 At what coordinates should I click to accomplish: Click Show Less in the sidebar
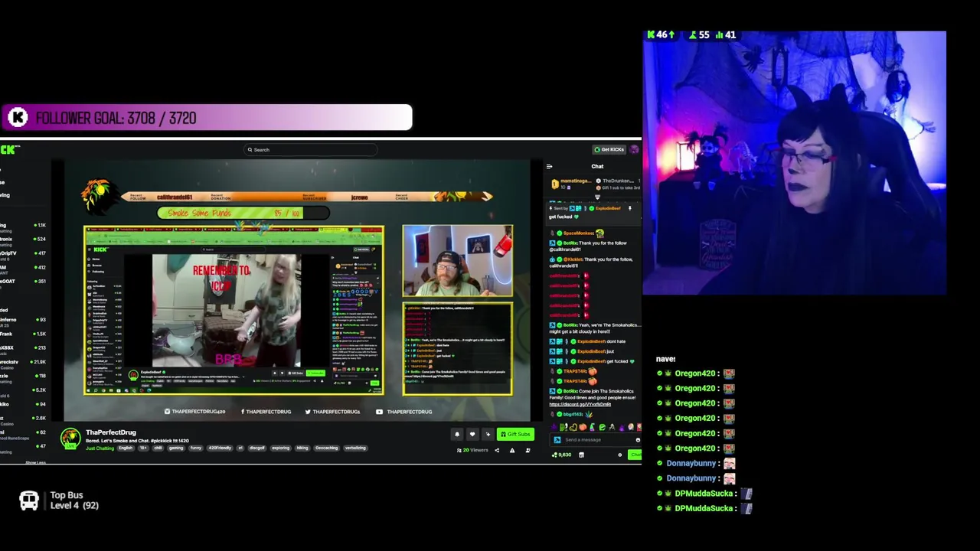35,462
